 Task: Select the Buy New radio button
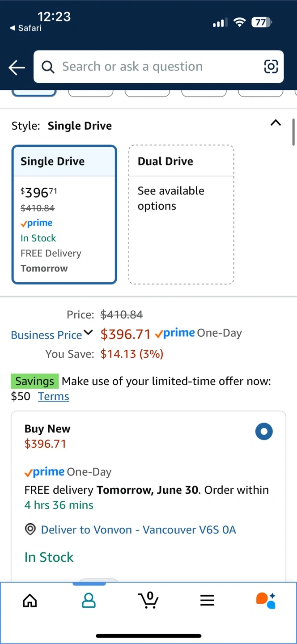(264, 432)
